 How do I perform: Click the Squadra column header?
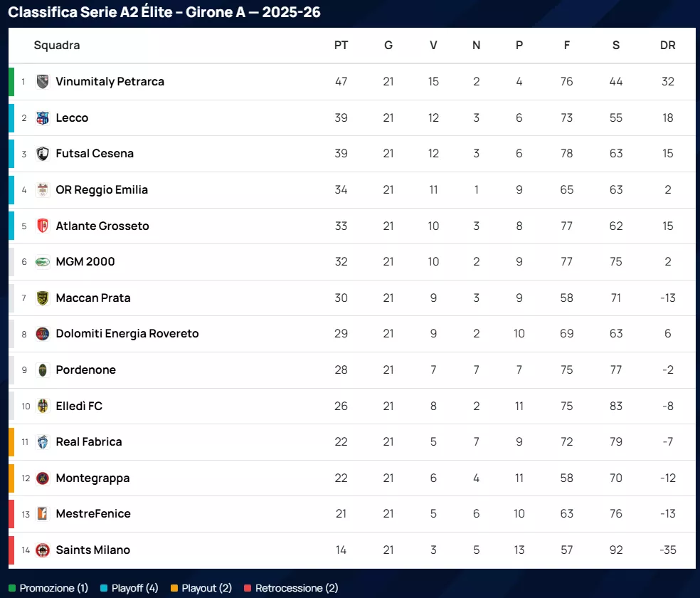click(x=57, y=46)
